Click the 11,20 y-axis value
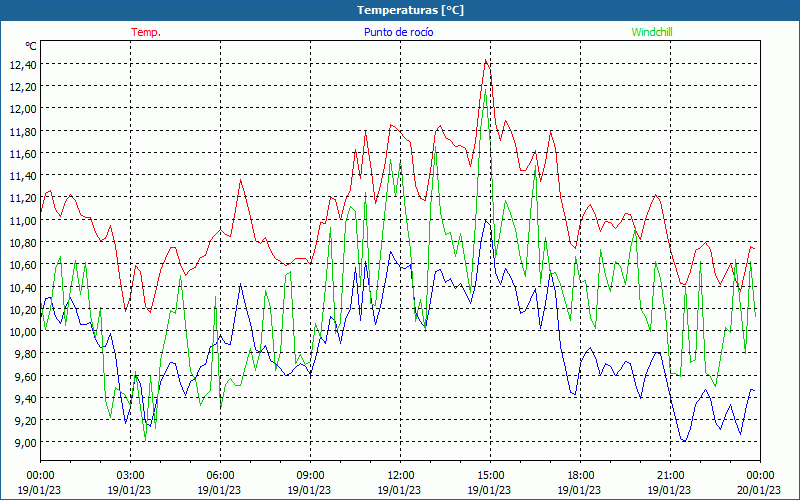 [x=23, y=198]
